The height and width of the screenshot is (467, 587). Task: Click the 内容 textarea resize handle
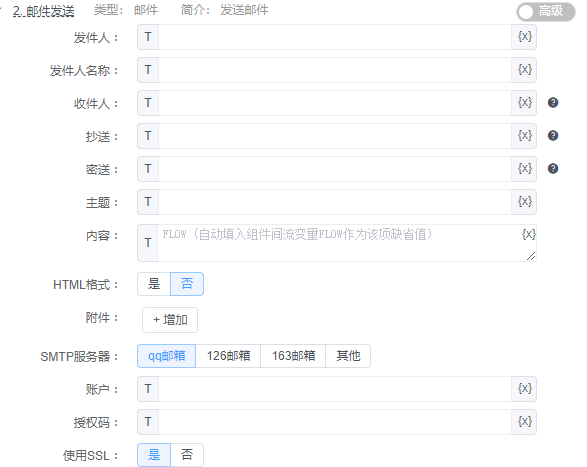(x=531, y=257)
